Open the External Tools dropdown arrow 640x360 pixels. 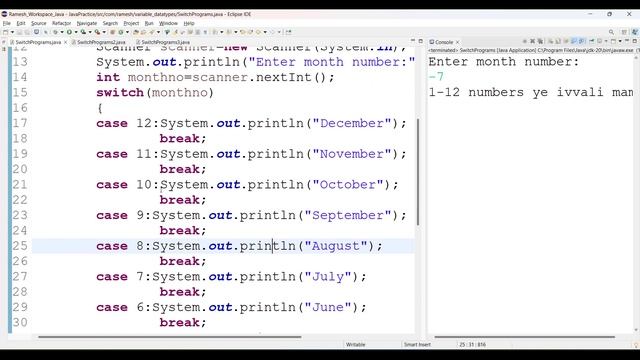point(104,32)
